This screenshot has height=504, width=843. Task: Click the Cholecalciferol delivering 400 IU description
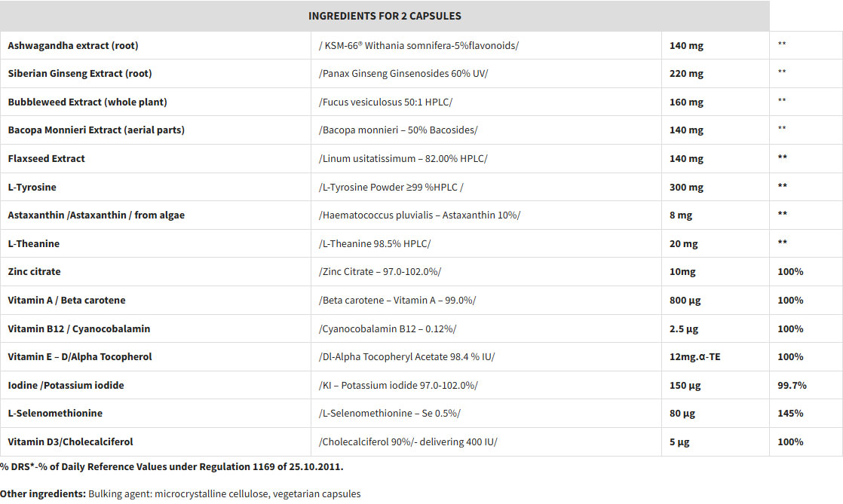[409, 441]
